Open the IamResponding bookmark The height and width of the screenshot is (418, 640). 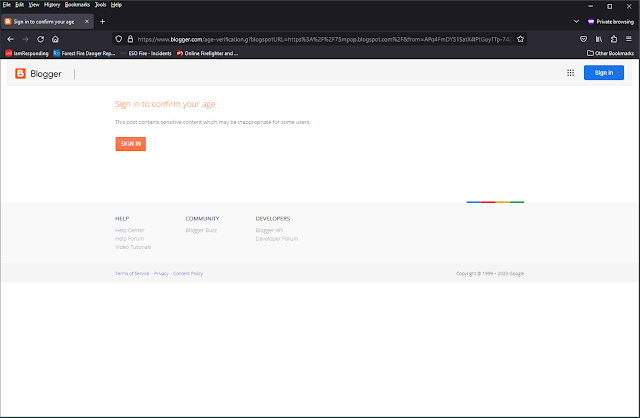click(27, 53)
